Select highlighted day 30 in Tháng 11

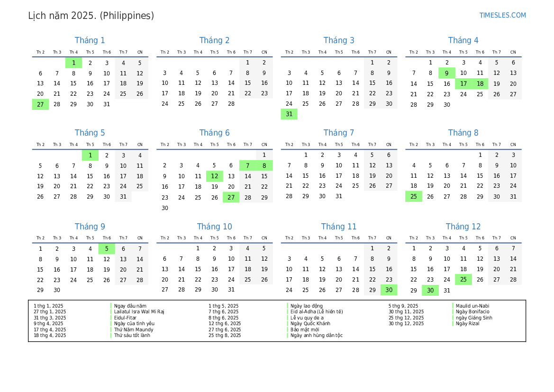(x=389, y=290)
